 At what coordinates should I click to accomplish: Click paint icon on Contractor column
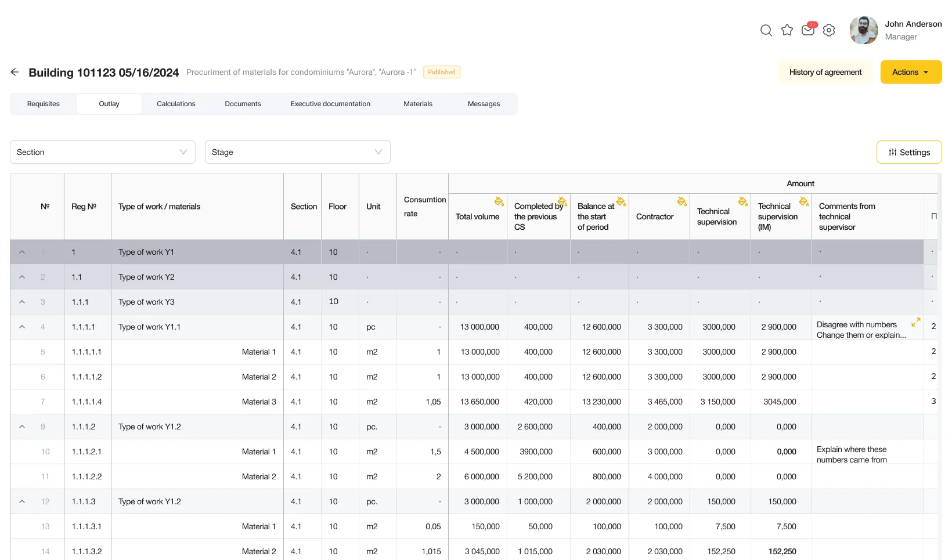(x=681, y=201)
